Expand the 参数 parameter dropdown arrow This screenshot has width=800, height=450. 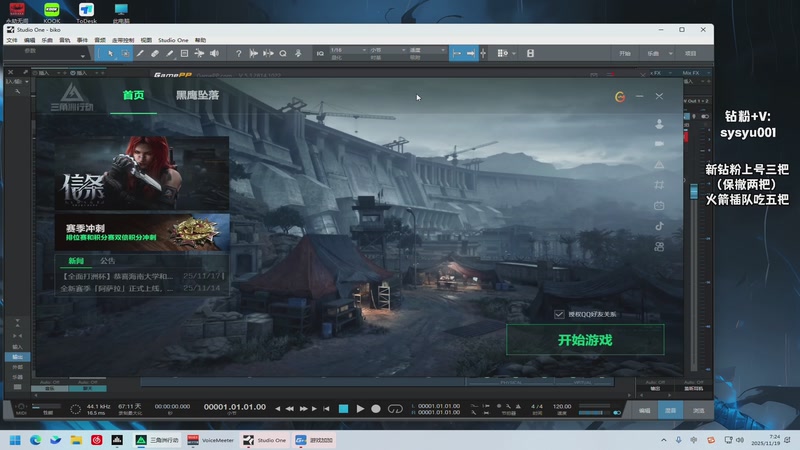[x=83, y=56]
